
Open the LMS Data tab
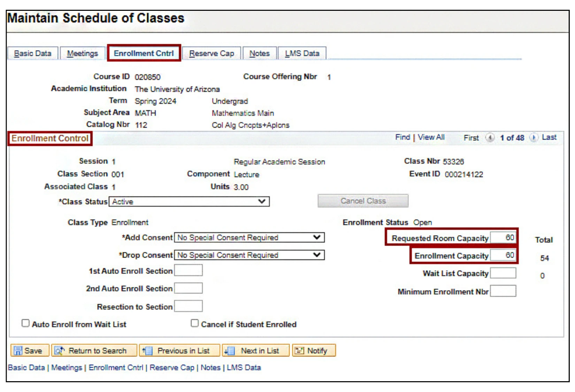(302, 53)
